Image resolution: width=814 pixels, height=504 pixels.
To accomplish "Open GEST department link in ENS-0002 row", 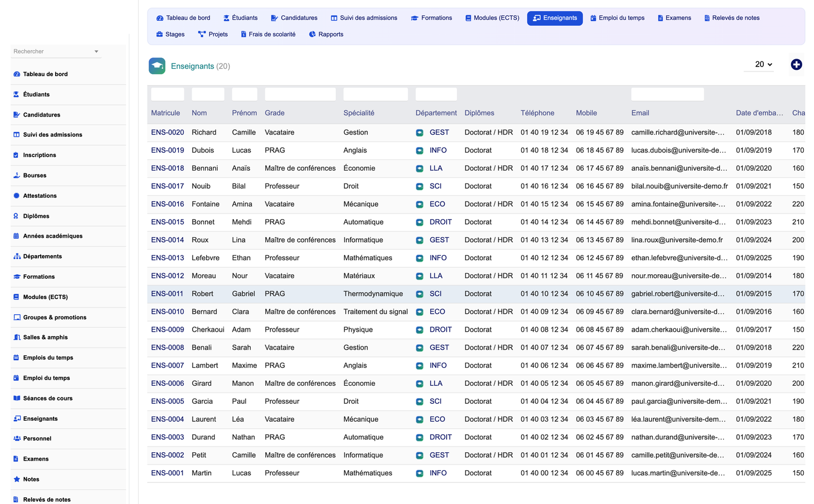I will tap(439, 455).
